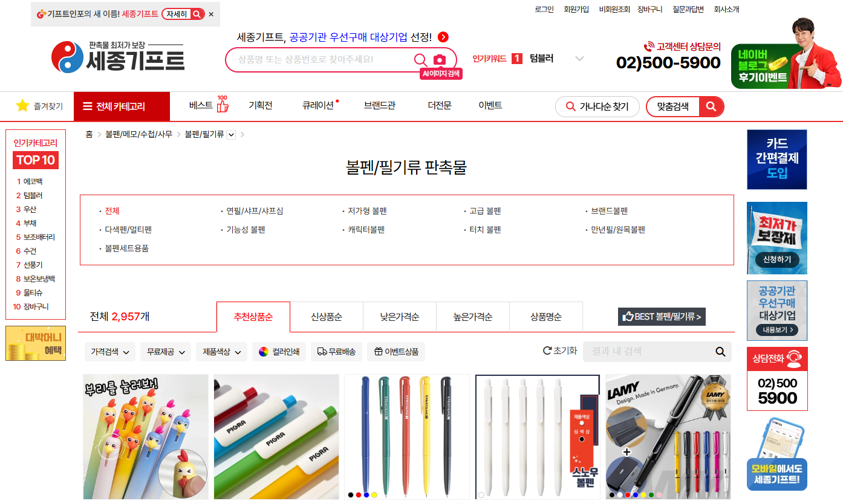Open the 고급 볼펜 subcategory

[x=485, y=211]
